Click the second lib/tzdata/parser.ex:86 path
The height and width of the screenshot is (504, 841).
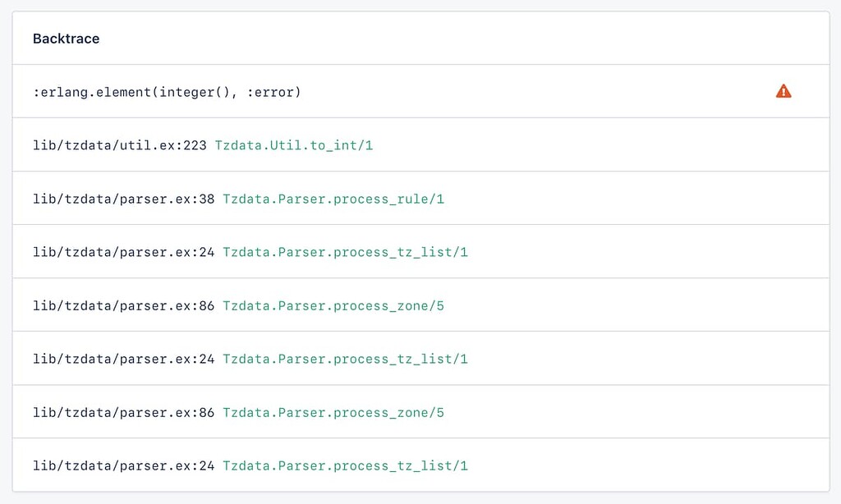(123, 412)
